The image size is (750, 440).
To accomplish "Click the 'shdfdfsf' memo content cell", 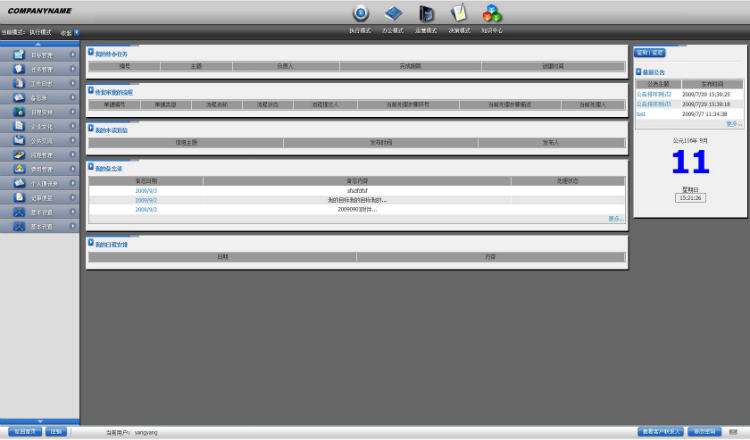I will point(357,191).
